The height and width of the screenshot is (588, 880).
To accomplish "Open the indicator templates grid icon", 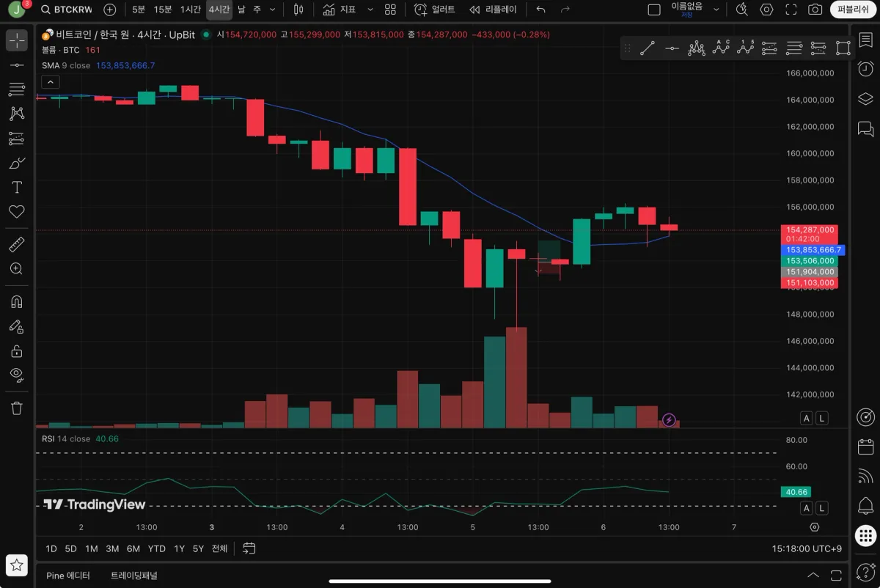I will [390, 10].
